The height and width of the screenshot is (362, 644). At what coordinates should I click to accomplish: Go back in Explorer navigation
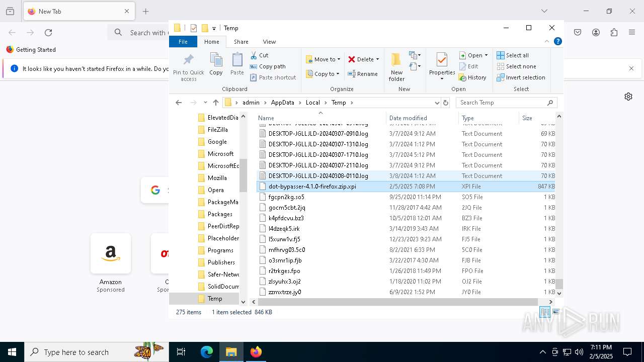pyautogui.click(x=179, y=103)
